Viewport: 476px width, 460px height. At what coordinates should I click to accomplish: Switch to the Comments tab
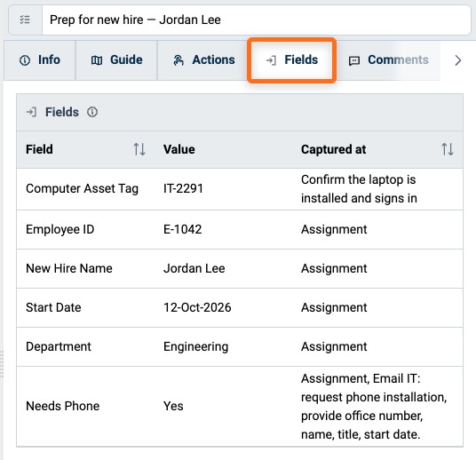pos(389,60)
